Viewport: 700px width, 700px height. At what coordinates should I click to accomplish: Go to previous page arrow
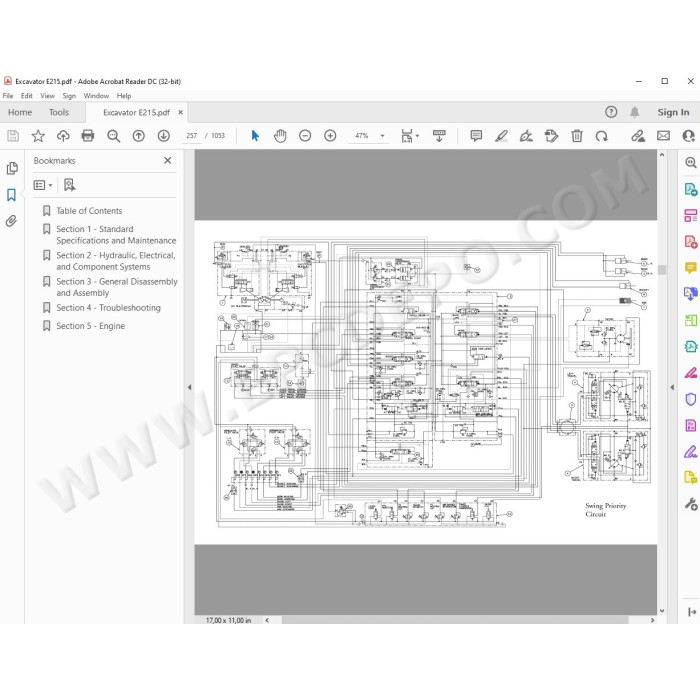tap(138, 136)
